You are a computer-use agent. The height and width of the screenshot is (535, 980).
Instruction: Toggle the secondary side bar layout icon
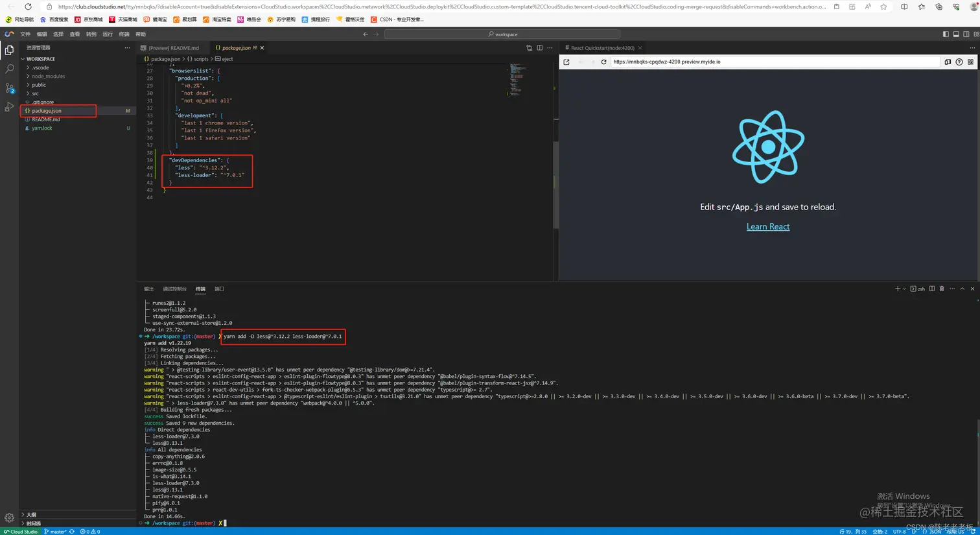[966, 34]
